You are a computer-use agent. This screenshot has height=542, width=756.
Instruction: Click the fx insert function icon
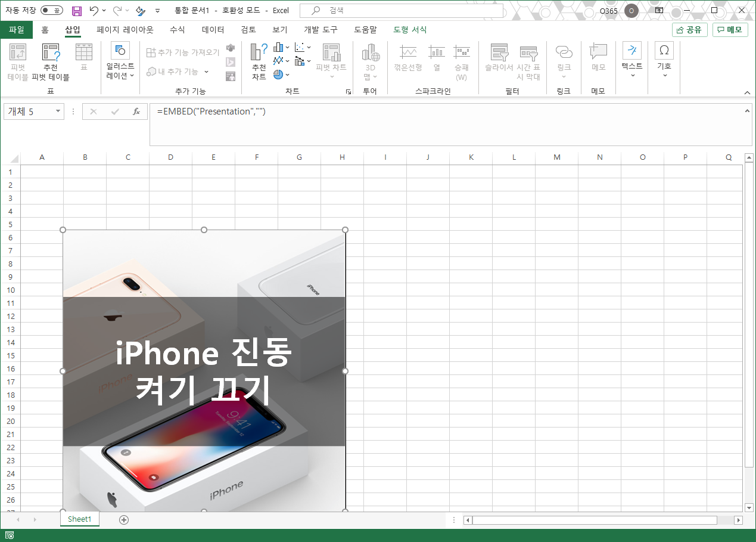click(x=136, y=112)
